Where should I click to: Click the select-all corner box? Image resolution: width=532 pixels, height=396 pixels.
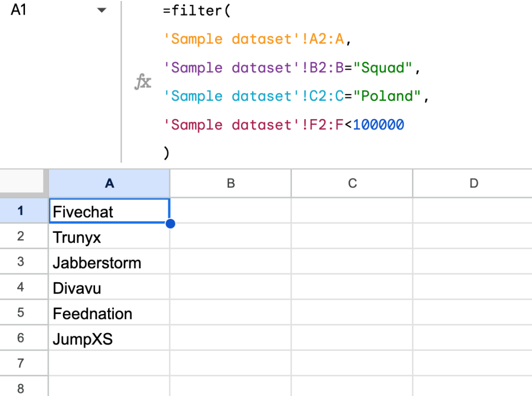point(24,183)
